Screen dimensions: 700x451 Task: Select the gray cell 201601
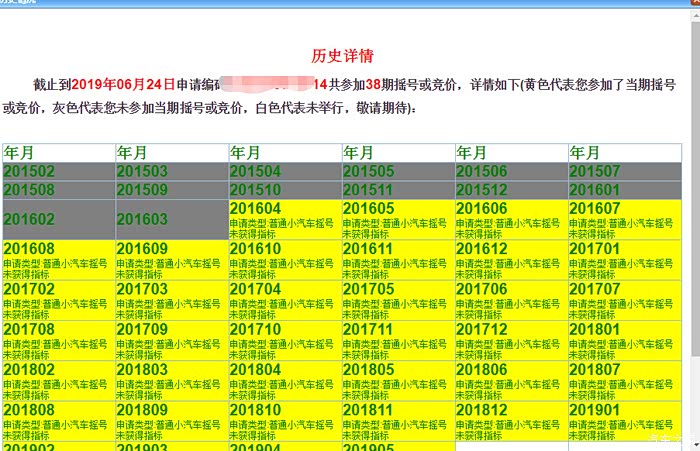coord(625,190)
